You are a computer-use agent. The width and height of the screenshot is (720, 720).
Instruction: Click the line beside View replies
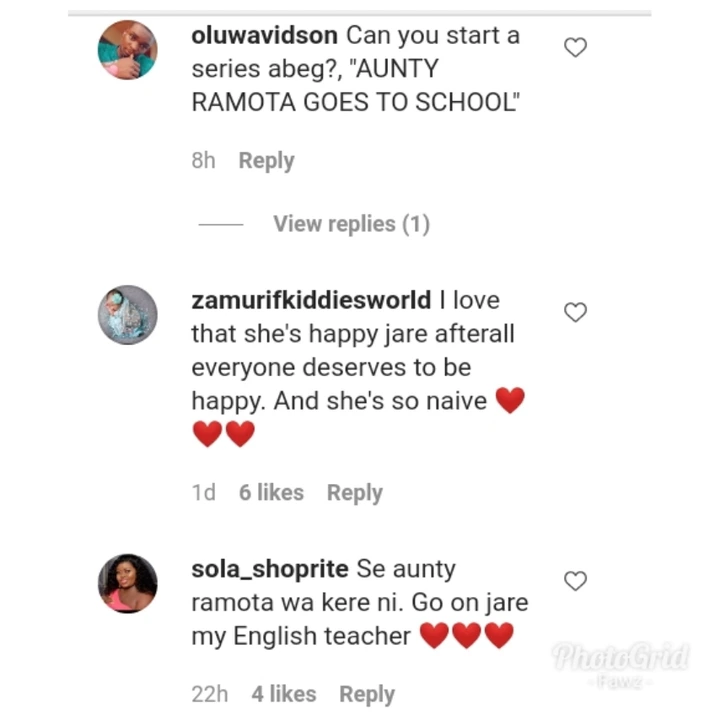221,225
